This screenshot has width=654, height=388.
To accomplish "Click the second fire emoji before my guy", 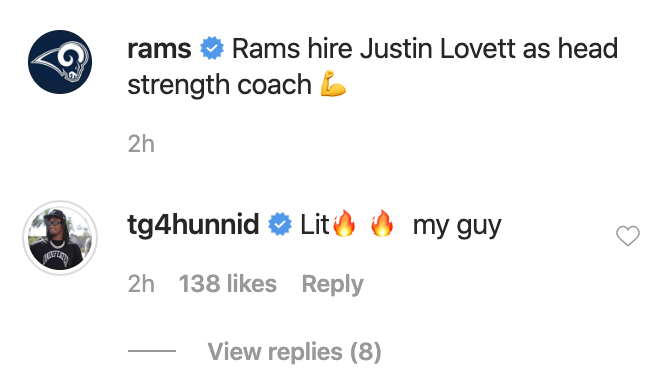I will [x=382, y=223].
